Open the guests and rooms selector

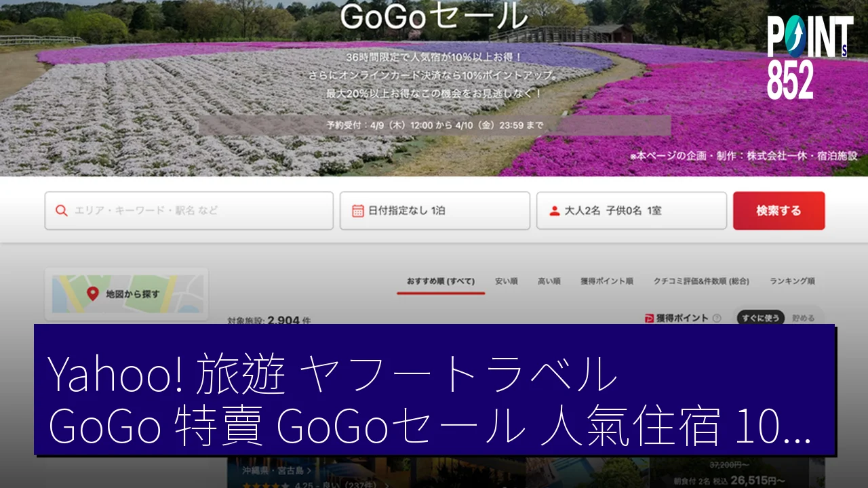631,211
